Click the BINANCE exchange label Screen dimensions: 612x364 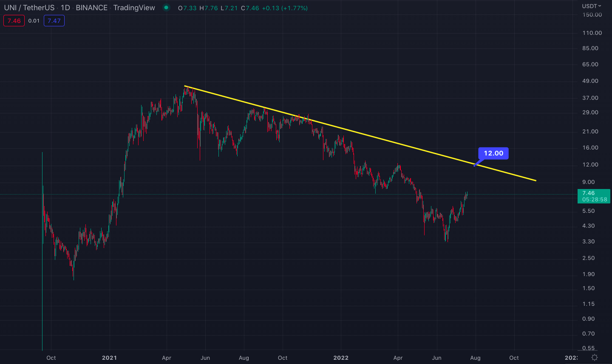91,8
